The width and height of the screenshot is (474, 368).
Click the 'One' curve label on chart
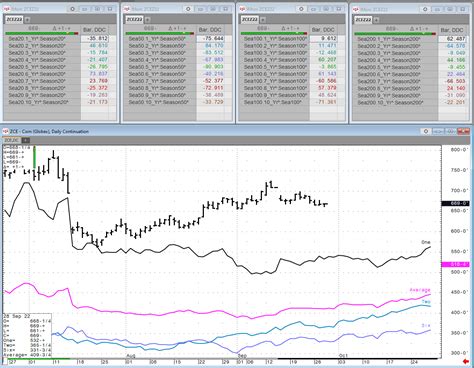pyautogui.click(x=426, y=242)
